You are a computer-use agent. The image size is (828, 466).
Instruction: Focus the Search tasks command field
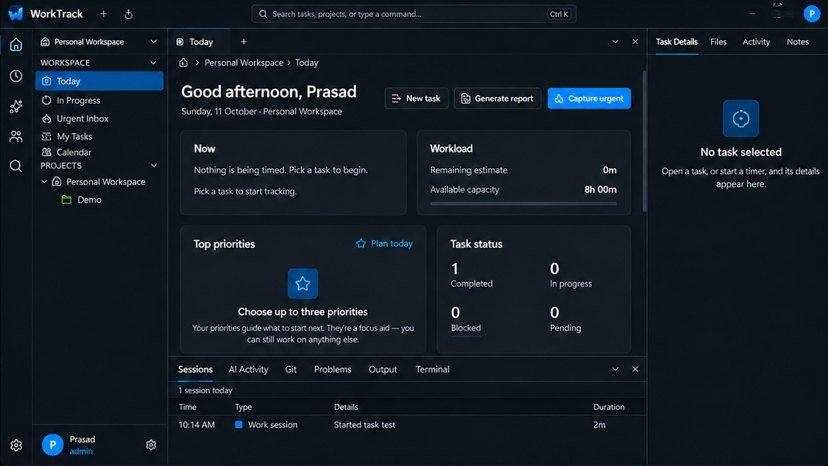[414, 14]
